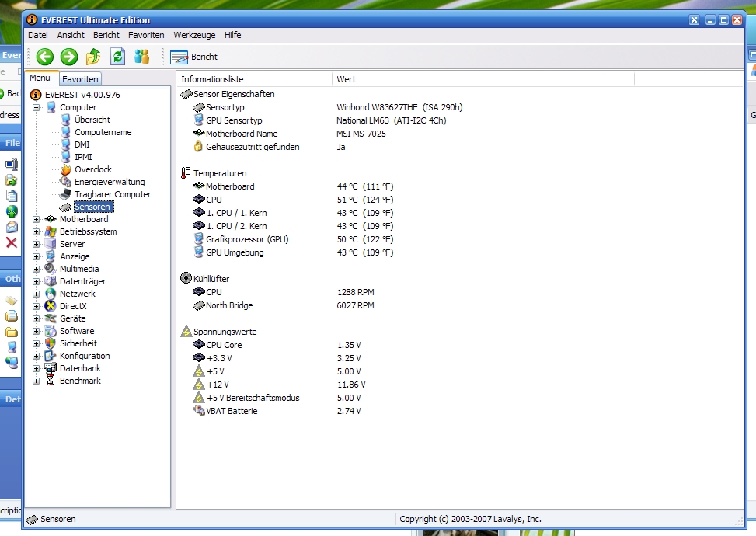Click the Energieverwaltung icon

[x=65, y=183]
